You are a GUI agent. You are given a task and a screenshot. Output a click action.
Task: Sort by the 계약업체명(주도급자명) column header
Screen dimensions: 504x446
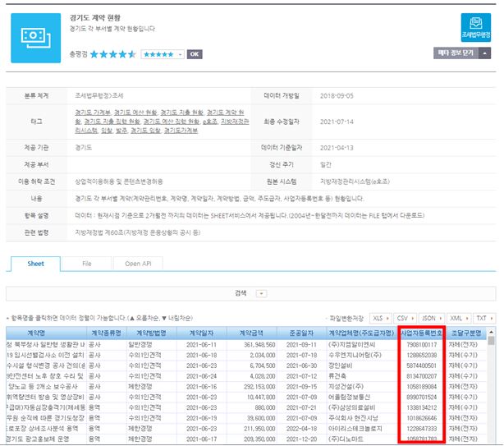[362, 333]
